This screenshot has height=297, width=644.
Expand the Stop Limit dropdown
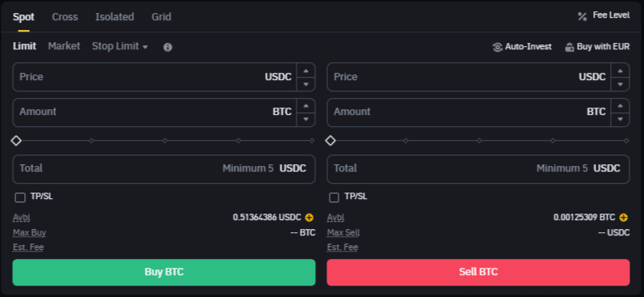(120, 46)
